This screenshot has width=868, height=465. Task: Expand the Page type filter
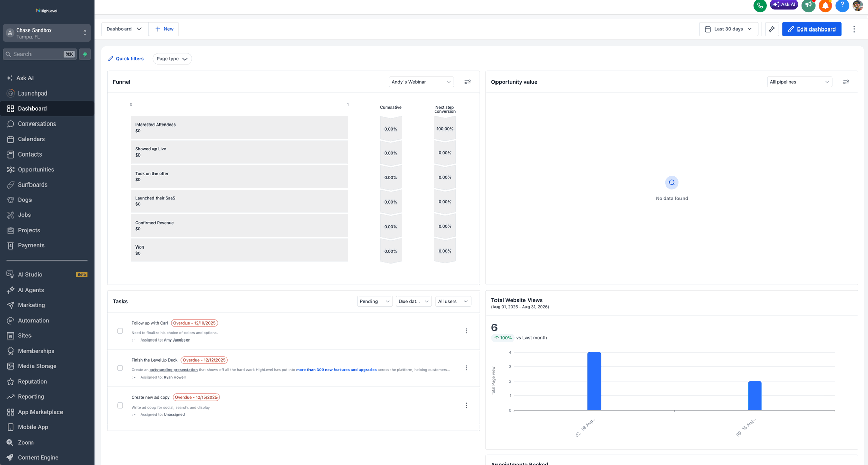tap(172, 59)
